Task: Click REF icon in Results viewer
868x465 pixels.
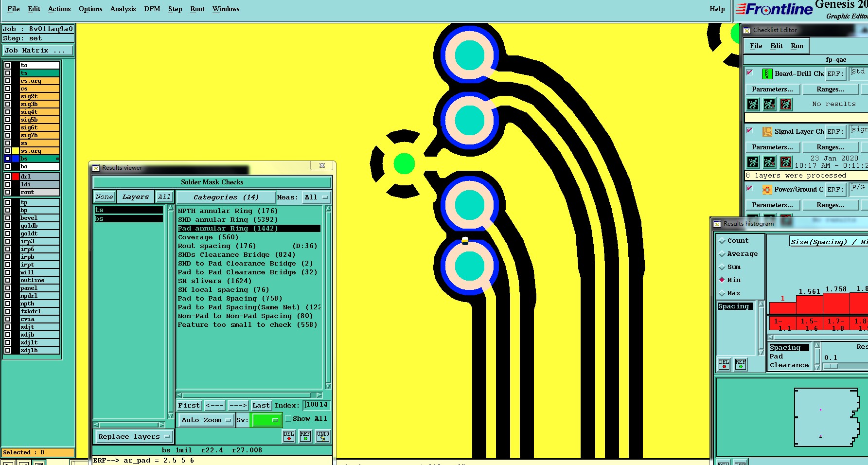Action: click(305, 436)
